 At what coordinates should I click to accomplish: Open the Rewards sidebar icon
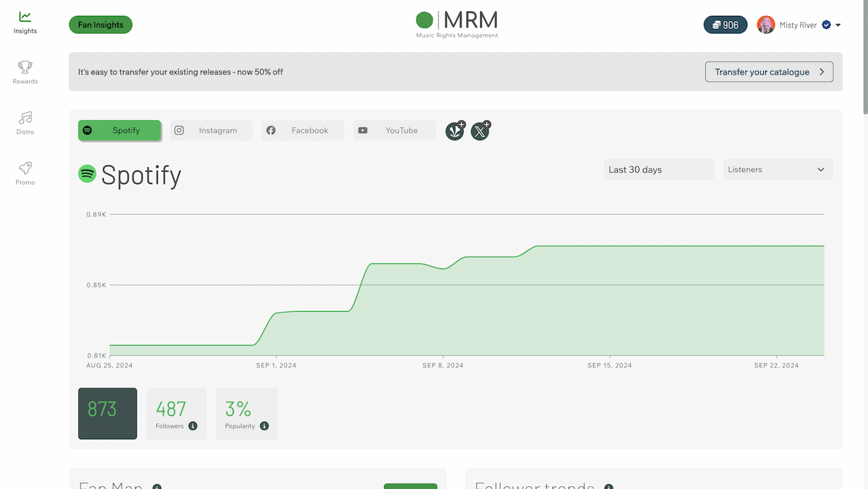click(25, 72)
